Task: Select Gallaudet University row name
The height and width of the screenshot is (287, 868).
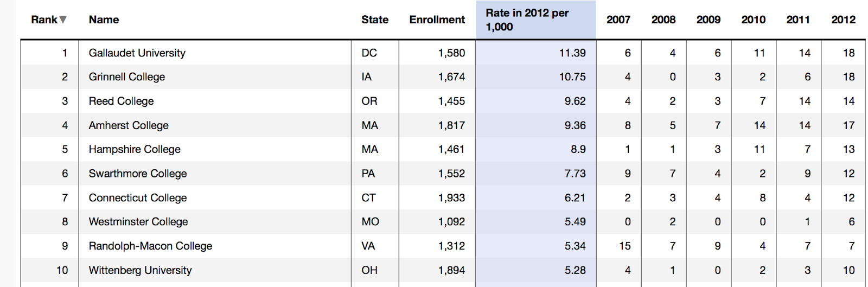Action: click(137, 53)
